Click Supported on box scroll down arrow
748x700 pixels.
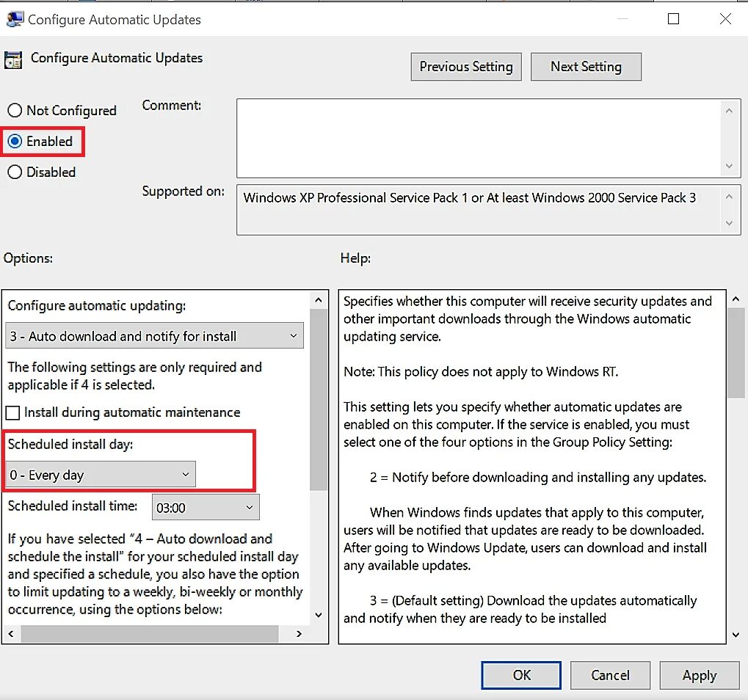pos(729,222)
